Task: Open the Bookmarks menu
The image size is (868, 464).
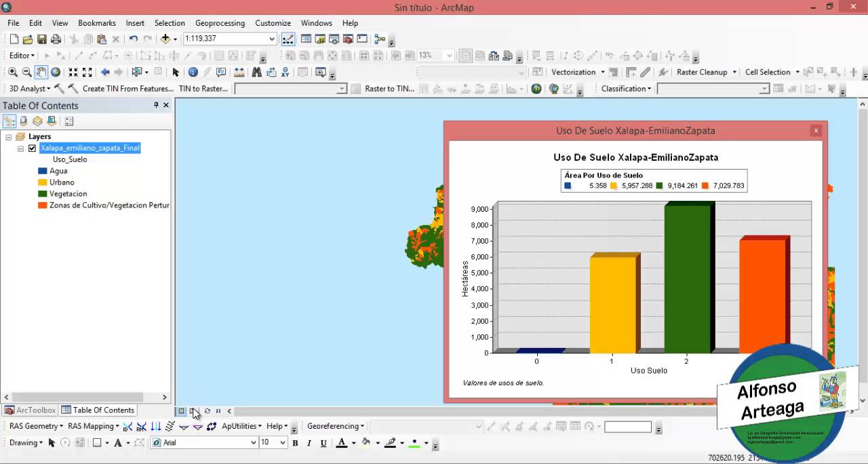Action: click(97, 23)
